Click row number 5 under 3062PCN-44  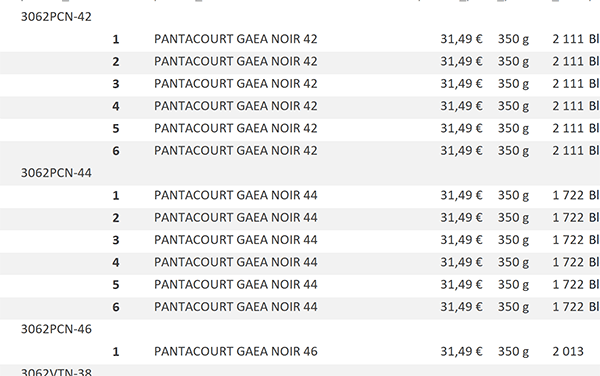116,285
